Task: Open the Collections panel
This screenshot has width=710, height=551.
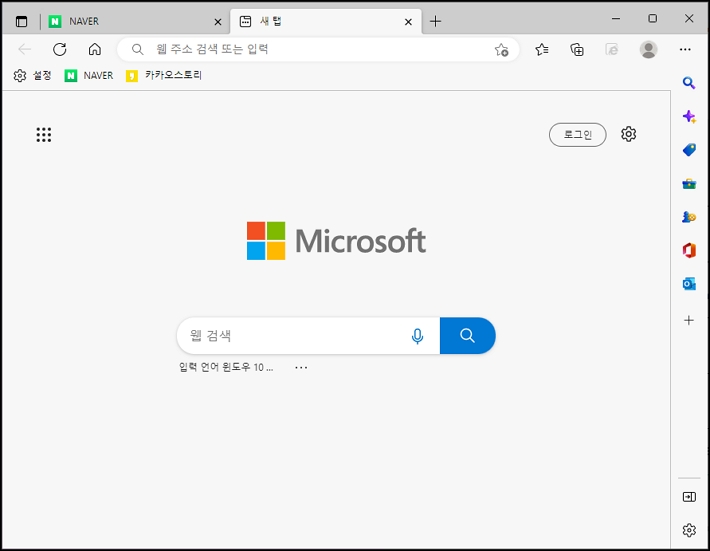Action: 576,49
